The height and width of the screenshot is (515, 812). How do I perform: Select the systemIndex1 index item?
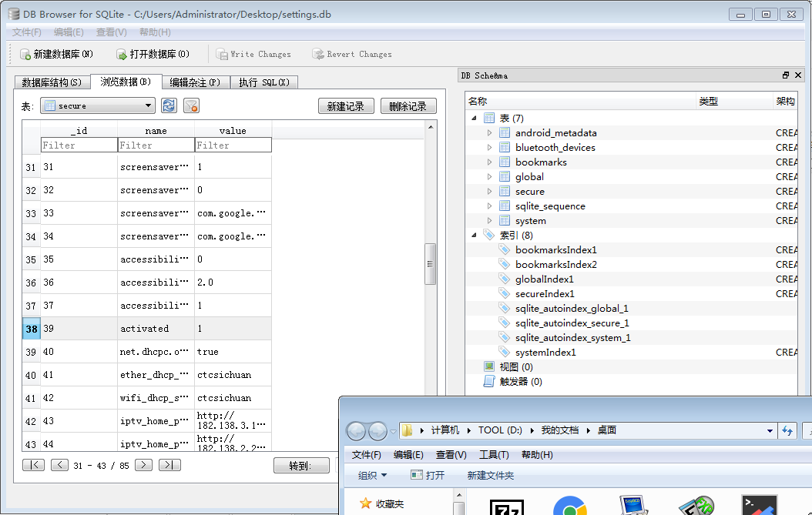[545, 352]
